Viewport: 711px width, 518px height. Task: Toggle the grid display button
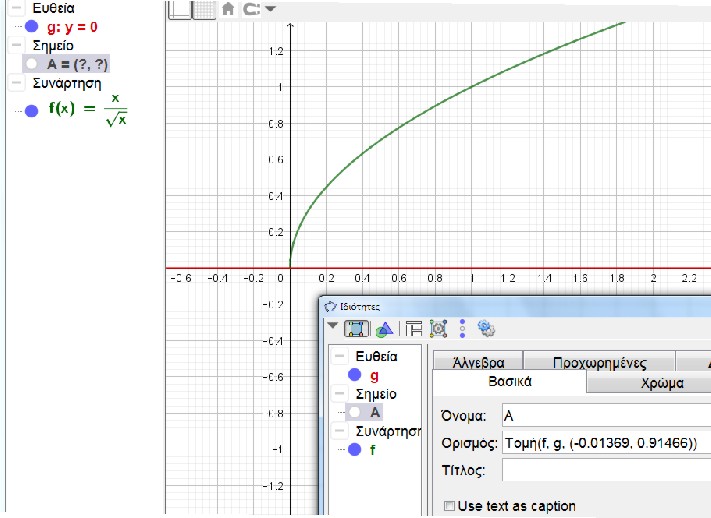coord(205,9)
